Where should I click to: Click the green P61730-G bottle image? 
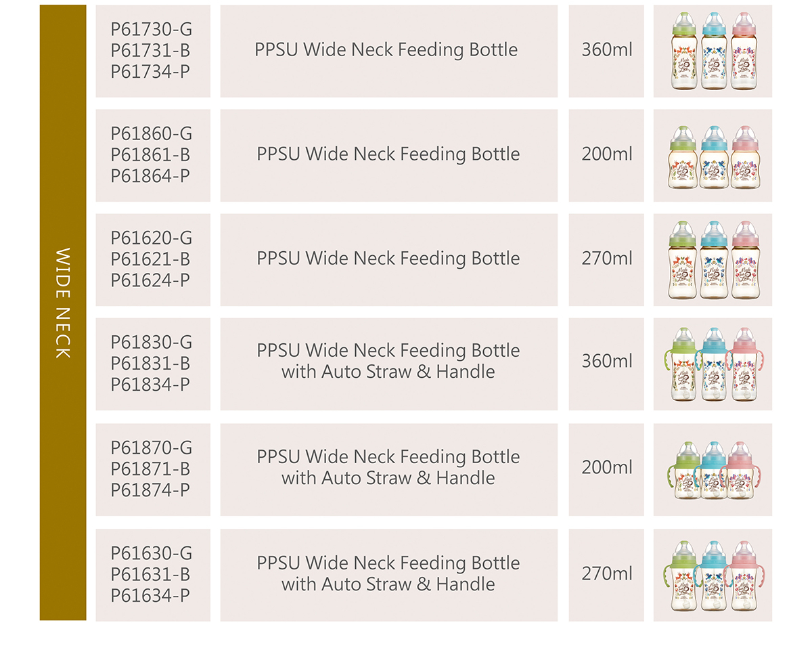[683, 51]
